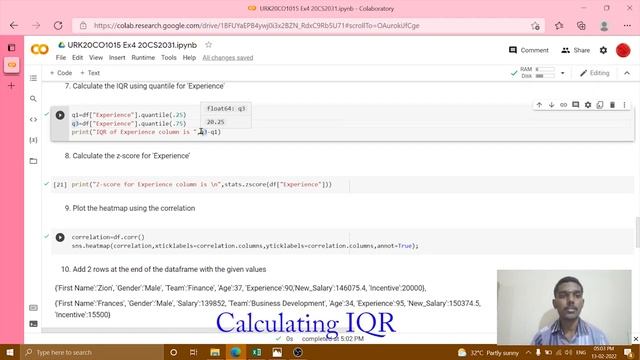
Task: Open the File menu
Action: (61, 58)
